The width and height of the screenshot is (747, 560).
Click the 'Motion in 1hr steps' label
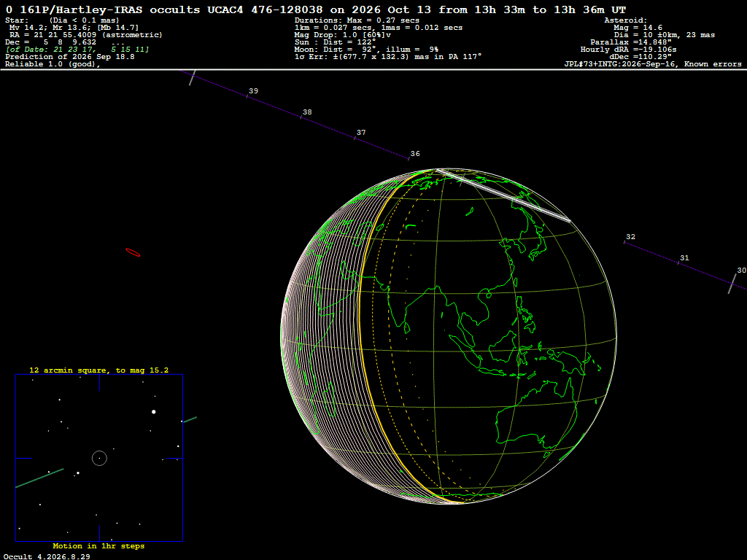[x=98, y=545]
